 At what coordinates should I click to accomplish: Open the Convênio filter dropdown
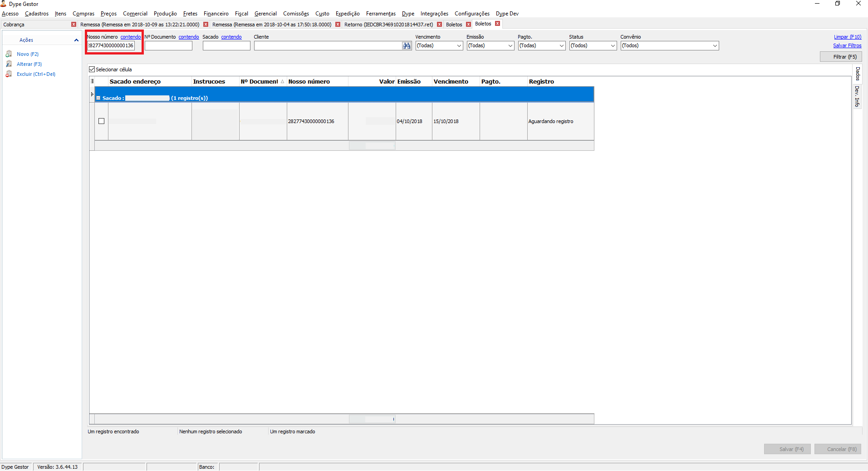coord(715,45)
